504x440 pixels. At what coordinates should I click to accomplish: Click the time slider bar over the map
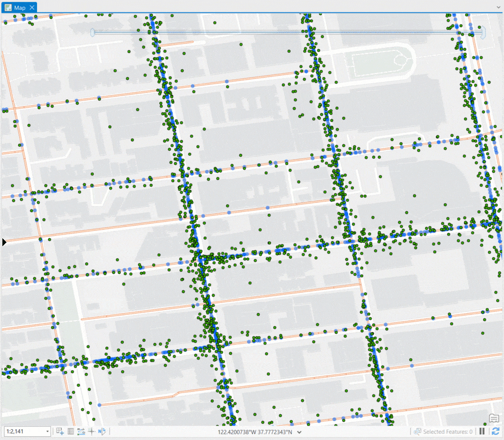point(288,32)
